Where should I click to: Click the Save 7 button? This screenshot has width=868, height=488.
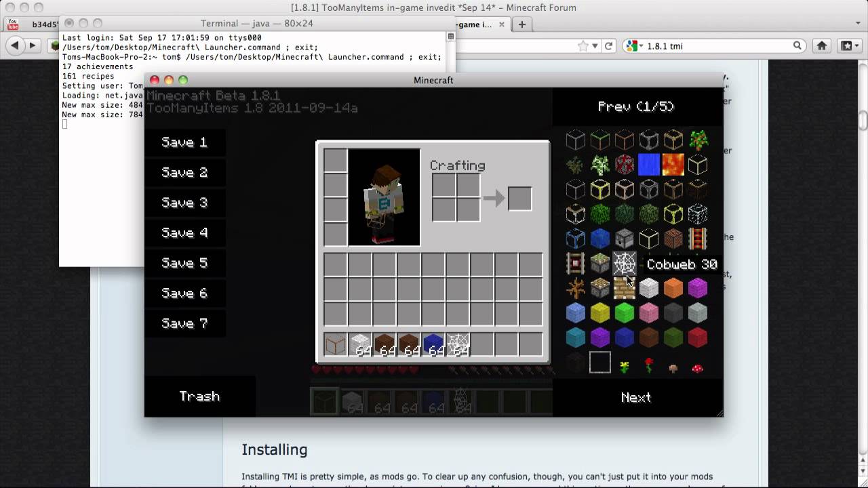coord(184,323)
